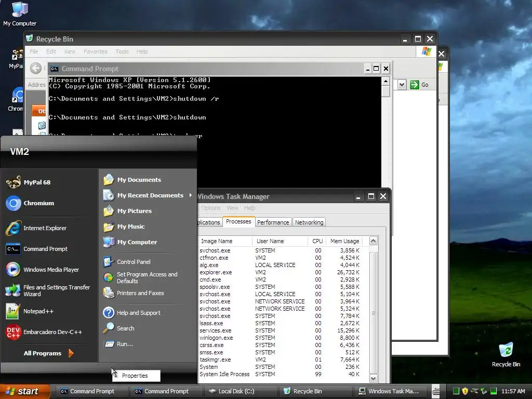Open Recycle Bin Tools menu

pyautogui.click(x=122, y=51)
